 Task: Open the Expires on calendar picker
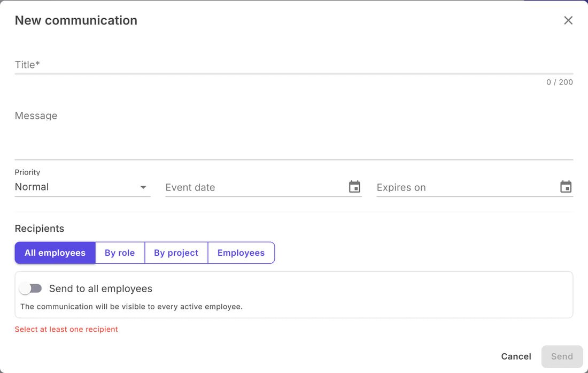pyautogui.click(x=566, y=186)
